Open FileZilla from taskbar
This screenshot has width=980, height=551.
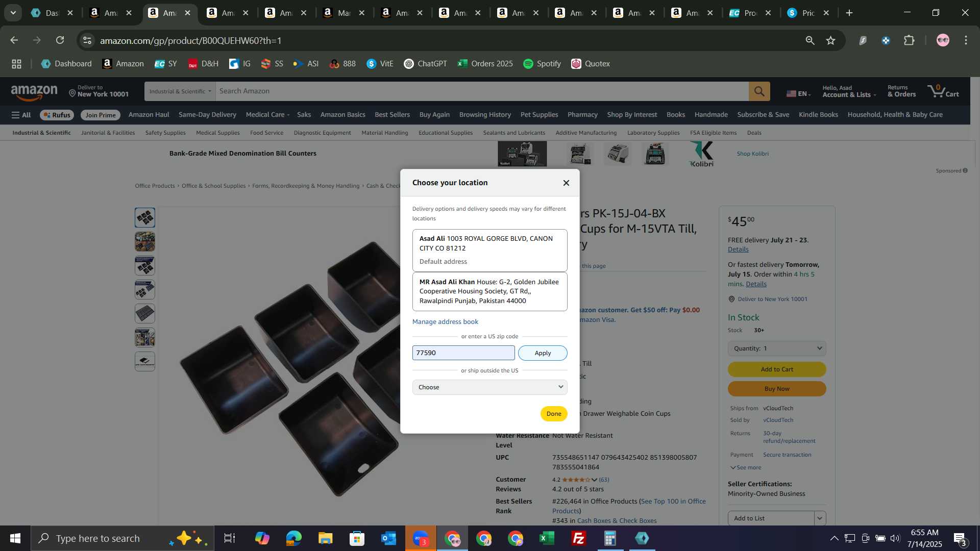pos(579,538)
